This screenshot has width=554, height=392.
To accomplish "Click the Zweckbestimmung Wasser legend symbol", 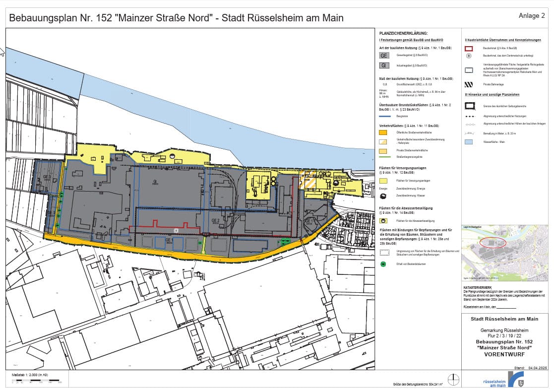I will (383, 196).
